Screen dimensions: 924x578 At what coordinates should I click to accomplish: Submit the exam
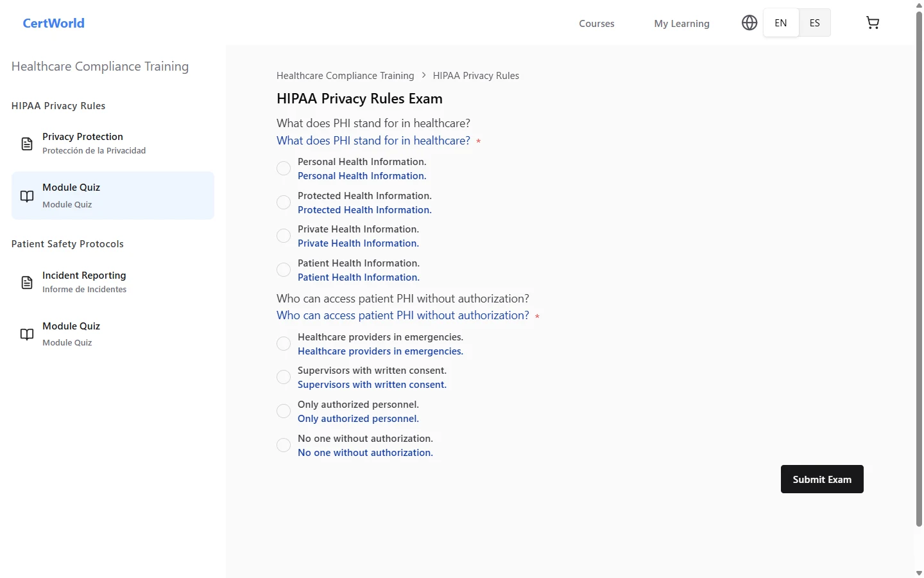[822, 479]
